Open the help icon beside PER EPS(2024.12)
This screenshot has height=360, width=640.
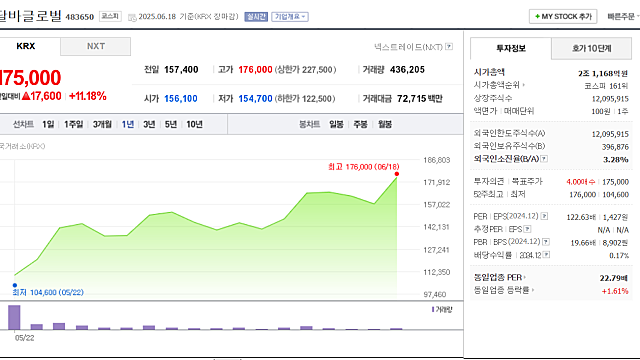coord(544,216)
